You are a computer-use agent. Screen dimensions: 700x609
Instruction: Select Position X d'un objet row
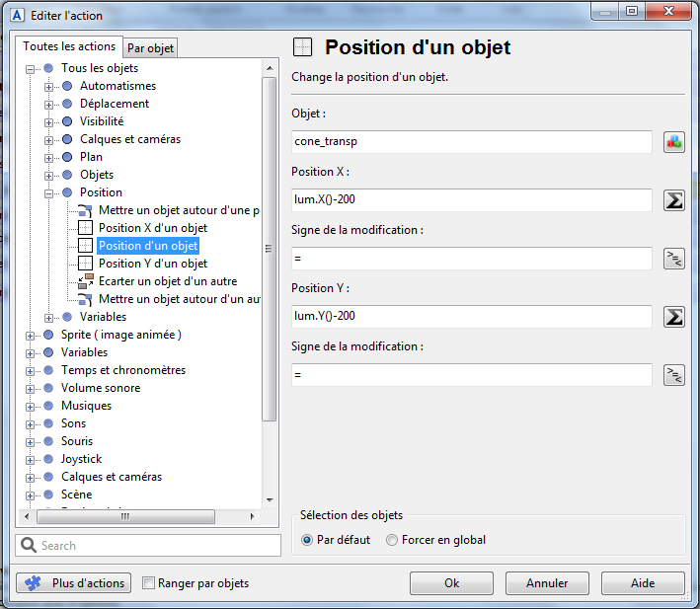(x=153, y=228)
